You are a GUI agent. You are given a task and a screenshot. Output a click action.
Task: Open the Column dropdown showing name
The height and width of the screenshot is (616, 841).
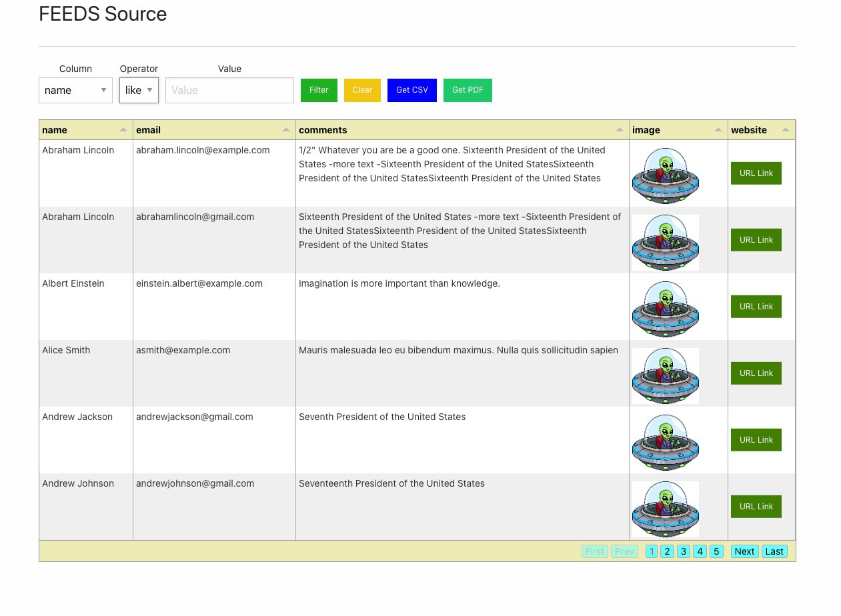point(75,90)
